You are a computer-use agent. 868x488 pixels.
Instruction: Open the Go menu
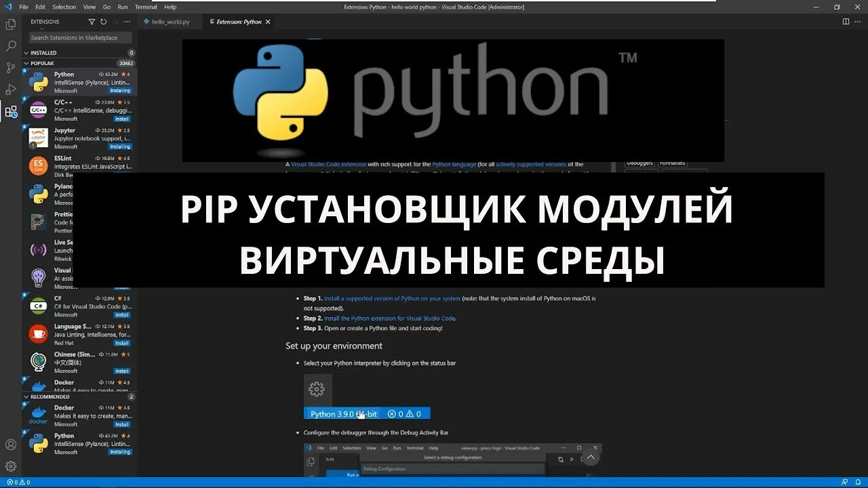point(107,7)
